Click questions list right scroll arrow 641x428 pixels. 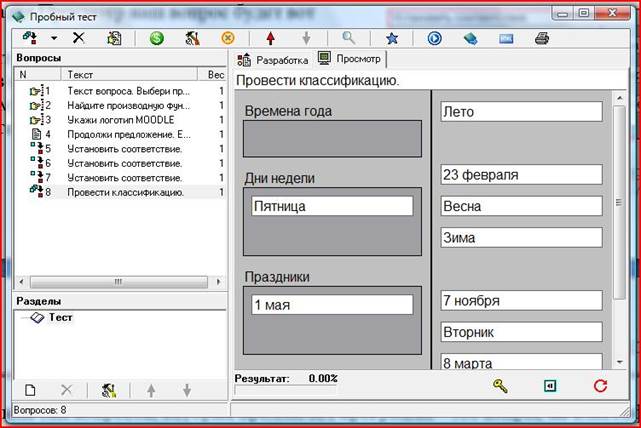(x=219, y=282)
